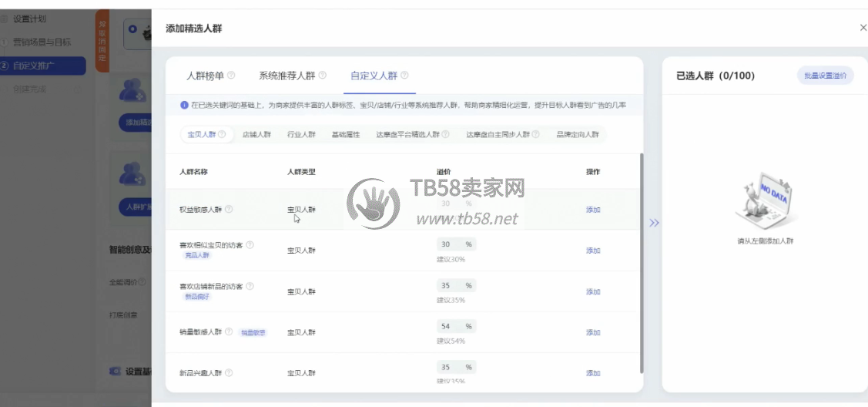868x407 pixels.
Task: Switch to the 系统推荐人群 tab
Action: tap(287, 76)
